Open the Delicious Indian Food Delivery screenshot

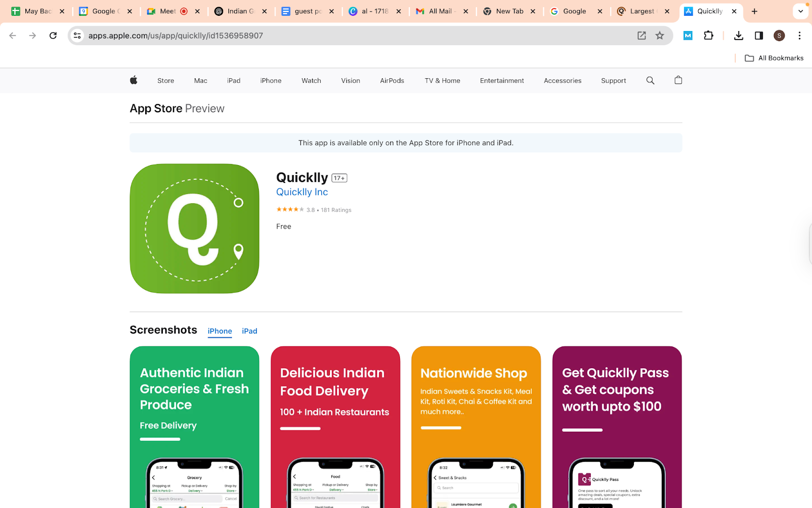click(335, 427)
